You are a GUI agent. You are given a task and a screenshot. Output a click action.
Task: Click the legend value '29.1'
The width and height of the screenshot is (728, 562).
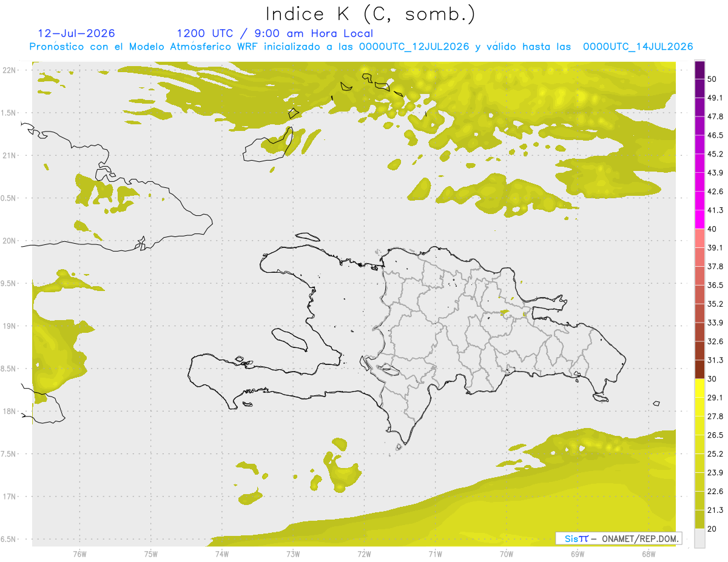tap(715, 398)
